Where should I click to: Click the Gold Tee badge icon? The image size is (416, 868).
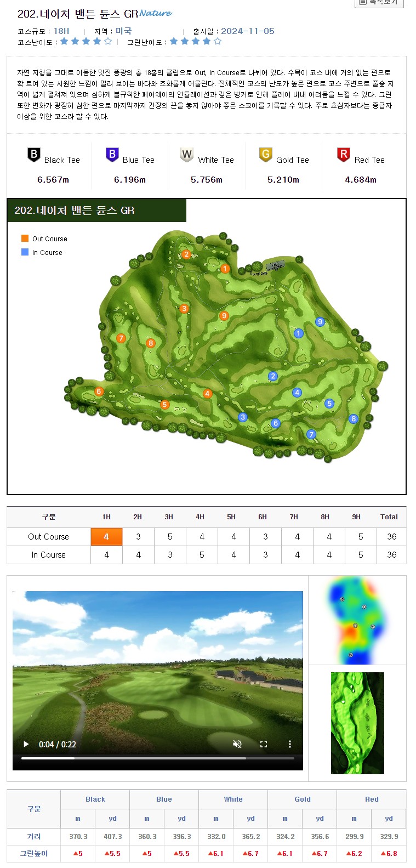pos(266,155)
